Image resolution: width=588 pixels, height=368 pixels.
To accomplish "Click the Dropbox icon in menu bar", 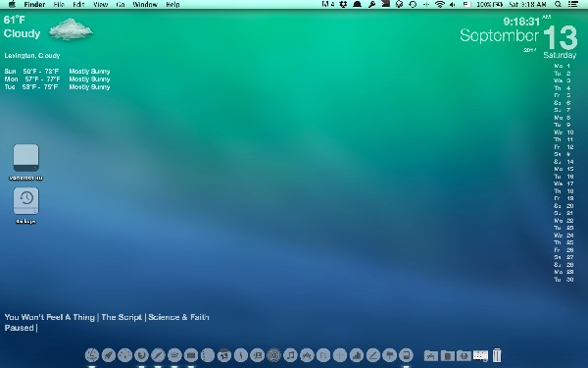I will (x=343, y=5).
